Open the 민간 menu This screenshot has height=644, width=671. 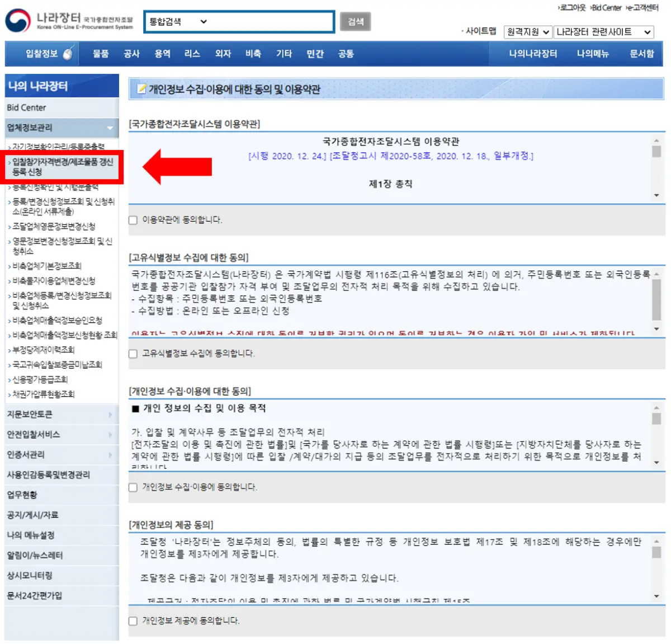click(315, 54)
